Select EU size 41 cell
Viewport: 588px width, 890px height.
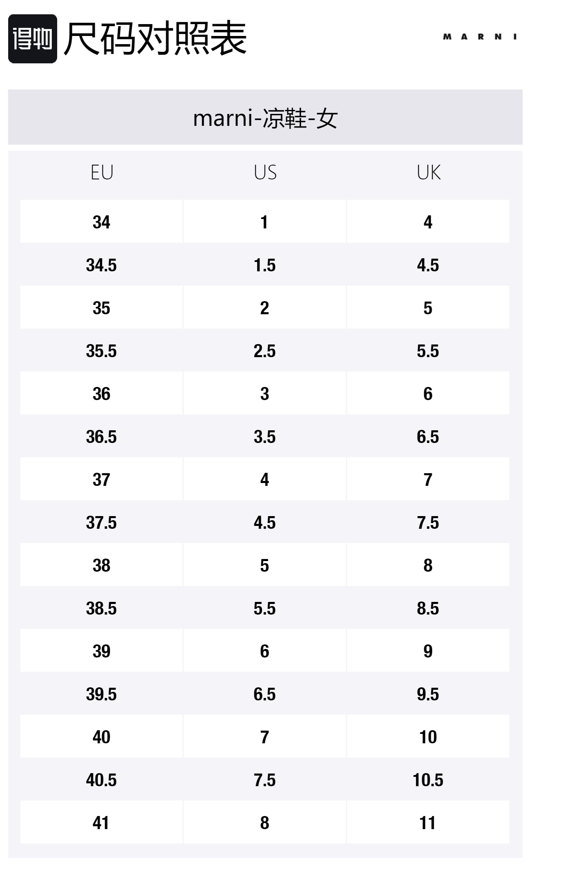(101, 823)
